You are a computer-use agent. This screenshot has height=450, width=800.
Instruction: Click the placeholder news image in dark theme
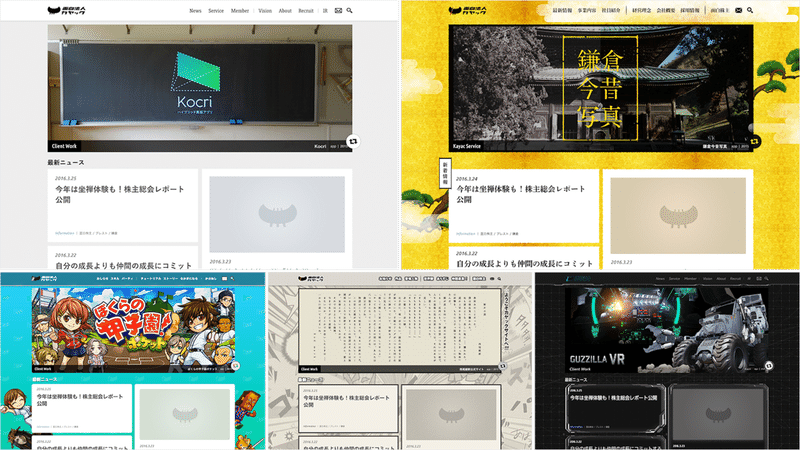pyautogui.click(x=718, y=414)
